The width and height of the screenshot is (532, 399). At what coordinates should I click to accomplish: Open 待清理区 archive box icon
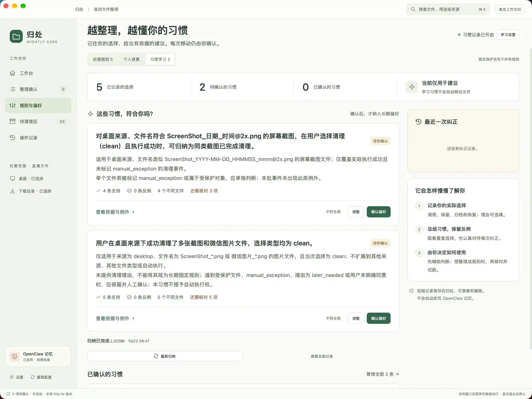pyautogui.click(x=12, y=121)
